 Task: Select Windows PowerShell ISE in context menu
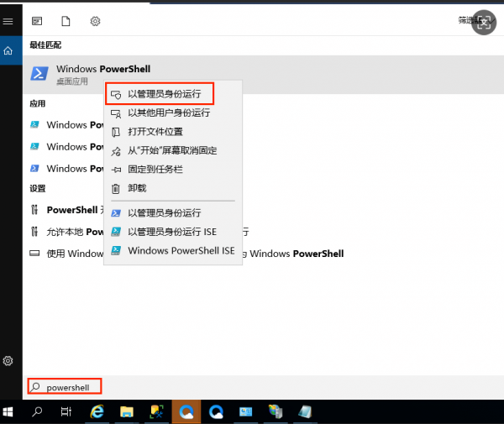pos(181,250)
